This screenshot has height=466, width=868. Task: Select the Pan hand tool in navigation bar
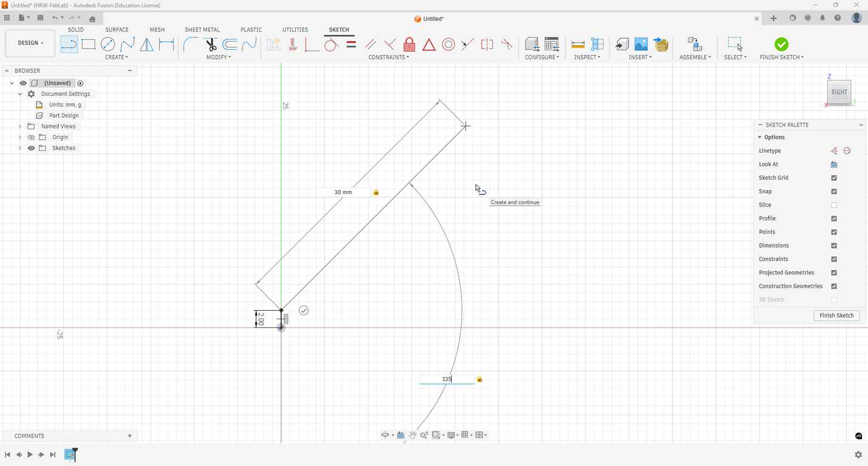(412, 435)
